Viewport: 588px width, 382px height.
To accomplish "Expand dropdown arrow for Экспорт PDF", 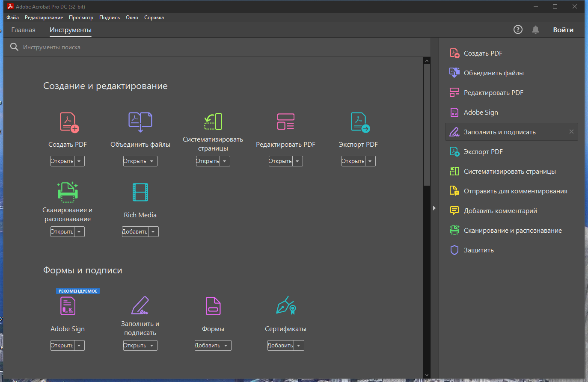I will point(371,161).
